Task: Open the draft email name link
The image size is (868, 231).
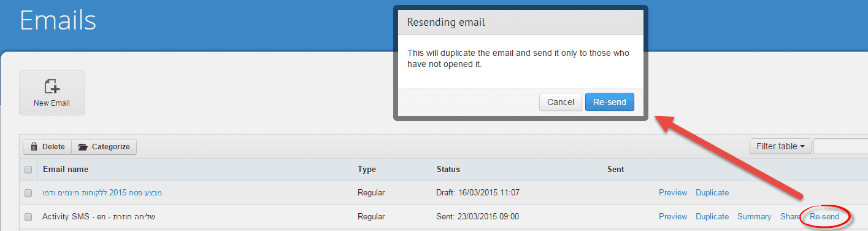Action: (x=102, y=193)
